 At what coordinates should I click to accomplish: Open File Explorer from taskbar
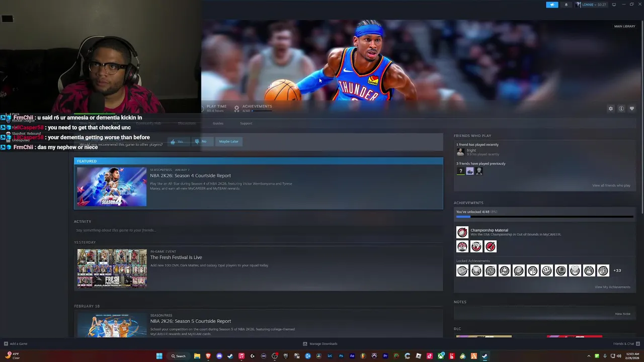[197, 356]
